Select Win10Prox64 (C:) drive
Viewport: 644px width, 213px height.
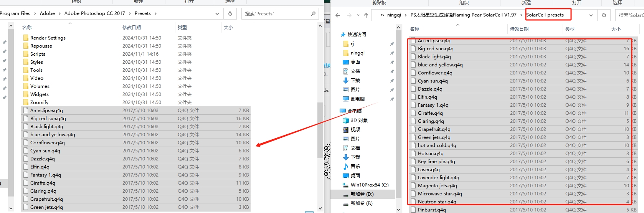click(x=369, y=185)
